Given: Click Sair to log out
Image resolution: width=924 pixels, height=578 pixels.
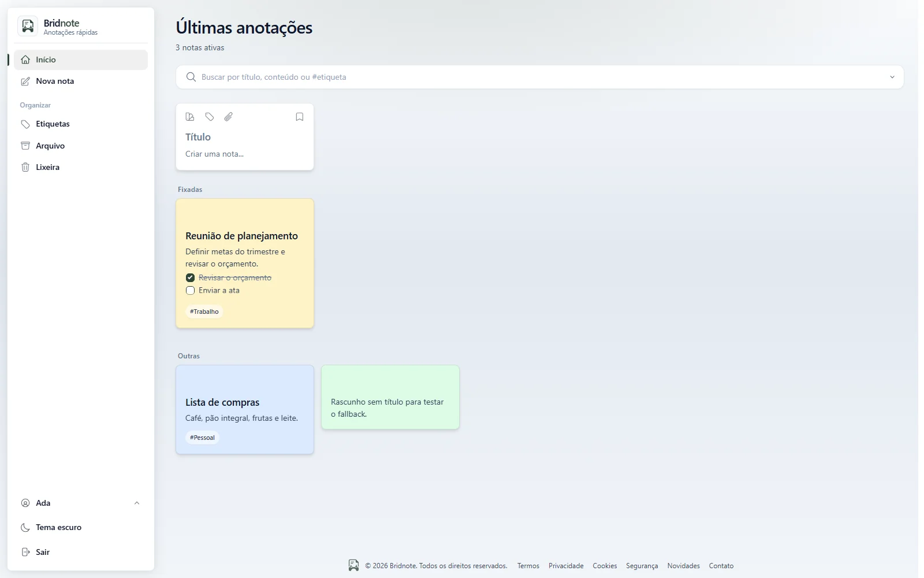Looking at the screenshot, I should pos(81,552).
